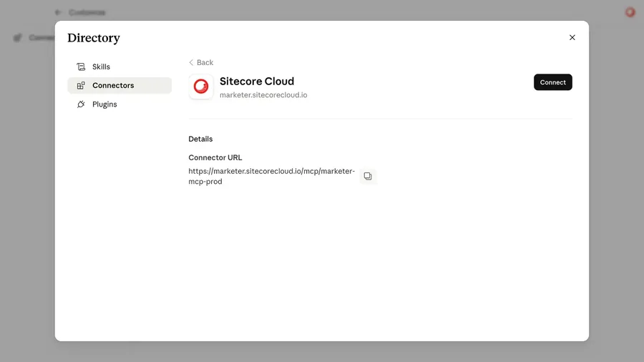Screen dimensions: 644x362
Task: Open the Skills section
Action: 119,67
